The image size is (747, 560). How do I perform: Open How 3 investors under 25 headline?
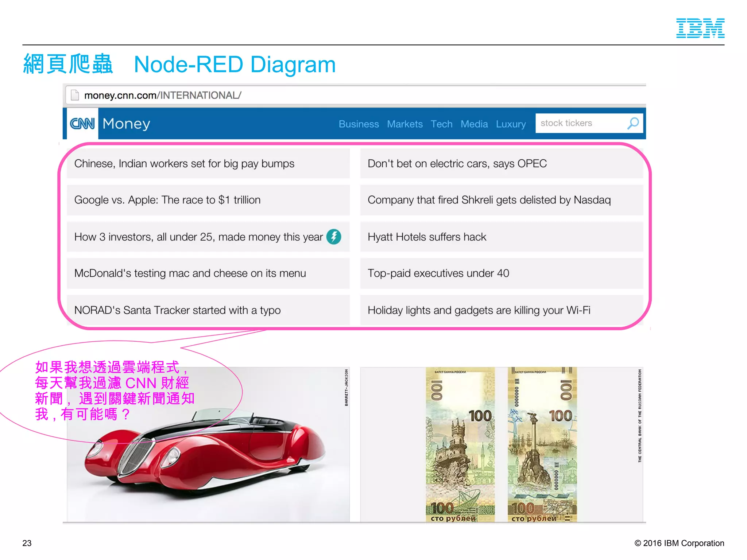208,237
